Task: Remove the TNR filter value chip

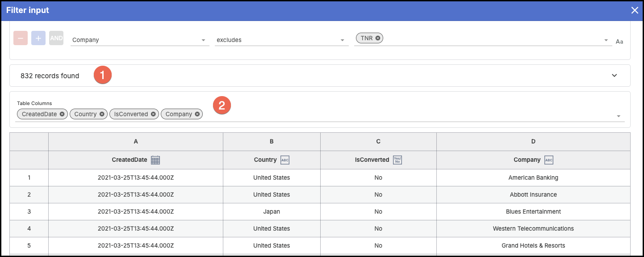Action: pyautogui.click(x=378, y=38)
